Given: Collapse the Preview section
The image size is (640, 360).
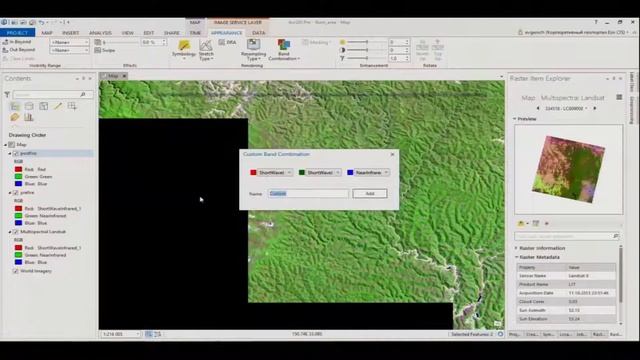Looking at the screenshot, I should (515, 119).
